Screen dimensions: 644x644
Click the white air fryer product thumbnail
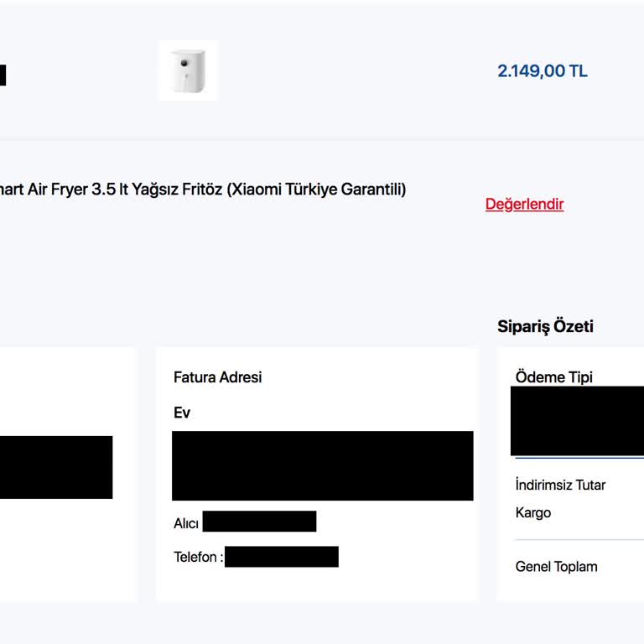click(188, 70)
